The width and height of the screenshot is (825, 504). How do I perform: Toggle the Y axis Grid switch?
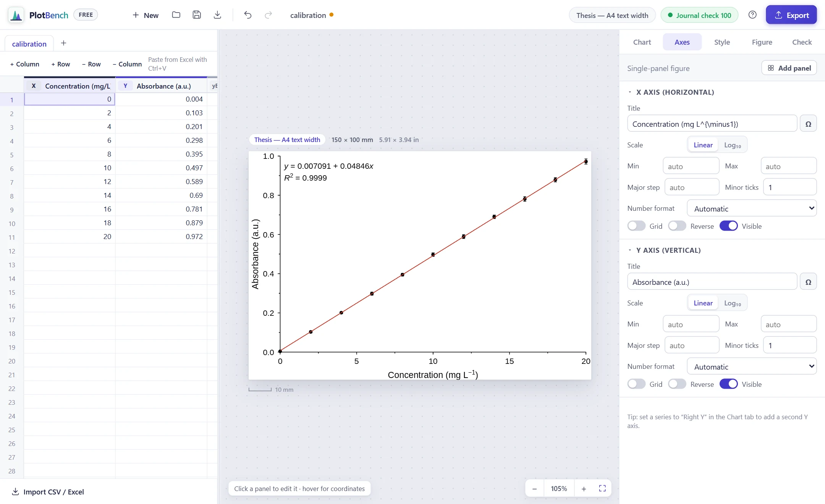pos(636,384)
